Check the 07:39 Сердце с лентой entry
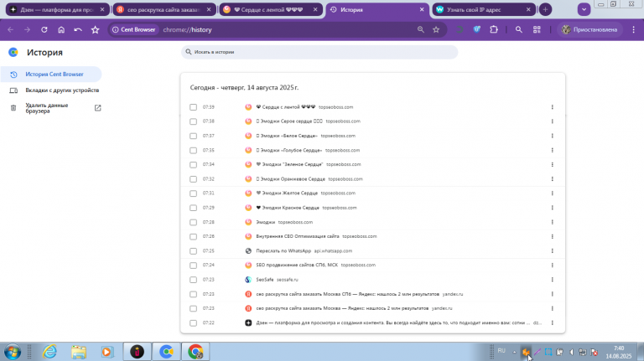 193,107
